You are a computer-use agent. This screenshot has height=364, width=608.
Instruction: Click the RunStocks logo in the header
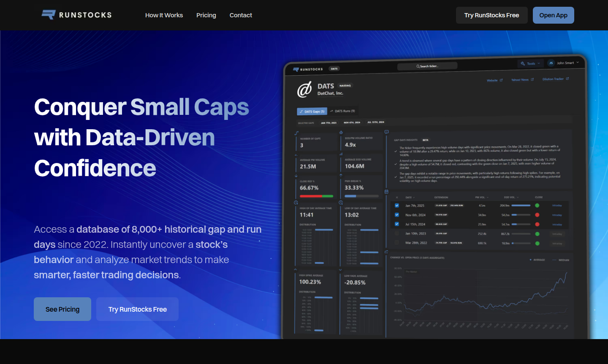(x=76, y=15)
